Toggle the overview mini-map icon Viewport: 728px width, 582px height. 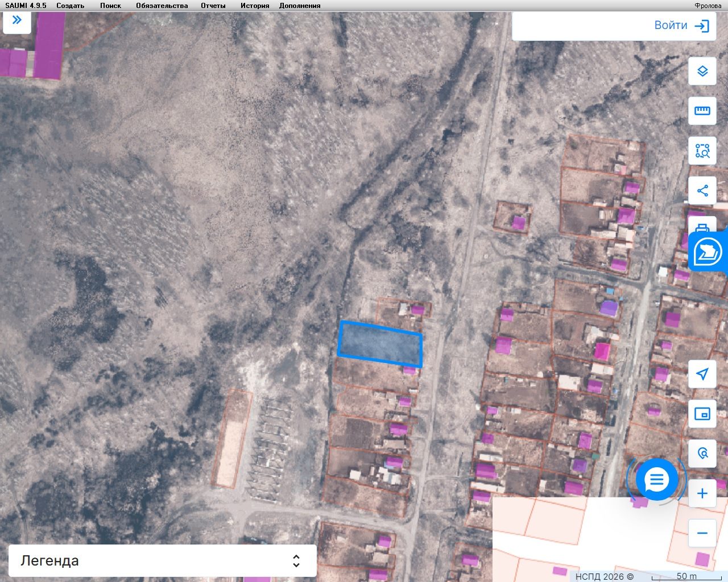(702, 414)
